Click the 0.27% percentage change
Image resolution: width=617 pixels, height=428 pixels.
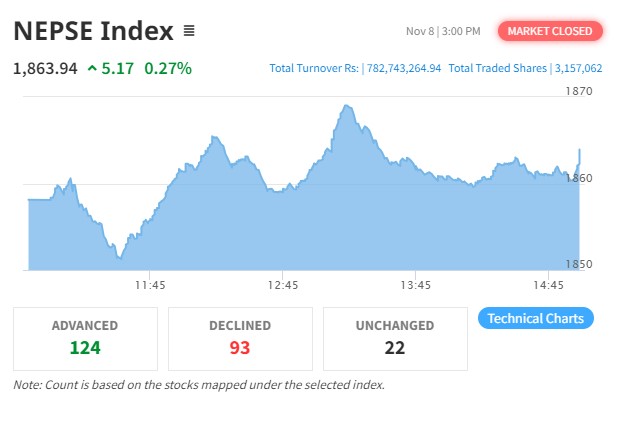tap(168, 69)
